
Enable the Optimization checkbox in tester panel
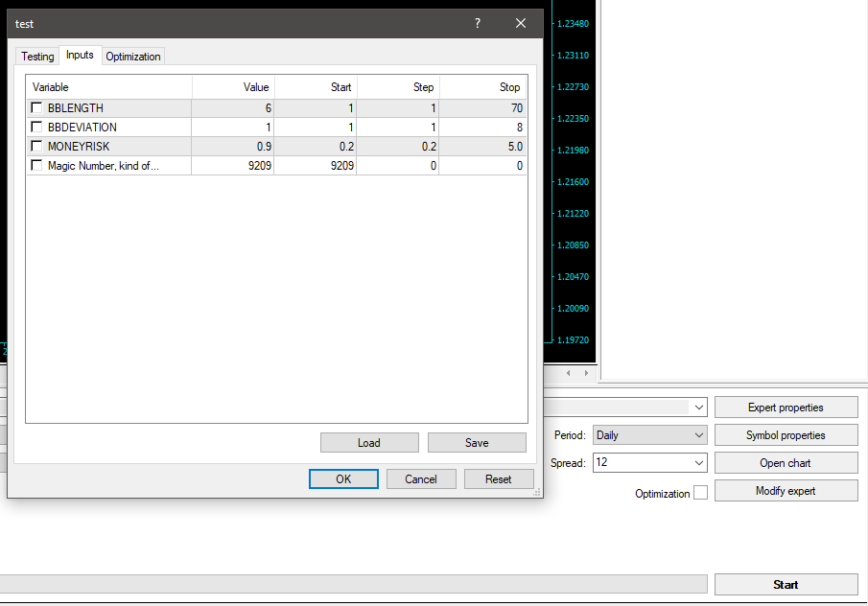coord(700,493)
